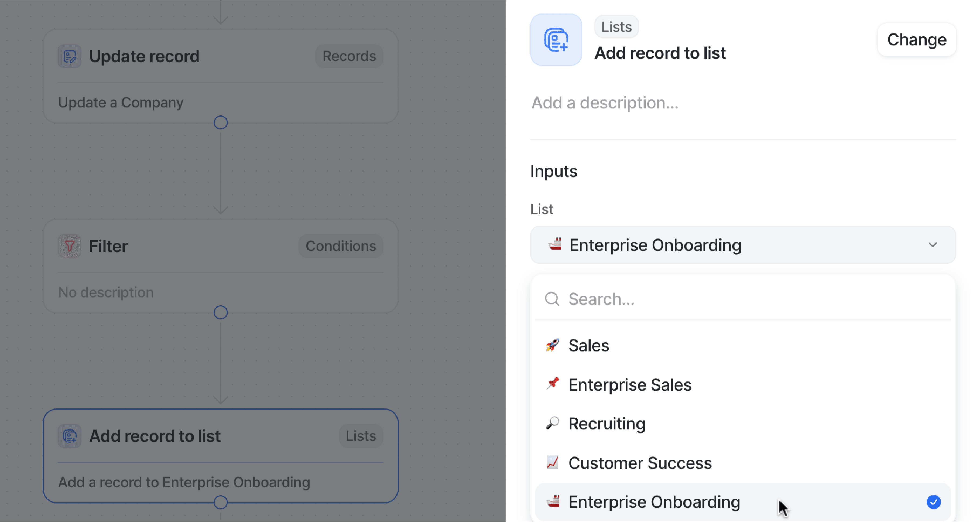Select the Sales list option
980x522 pixels.
click(743, 345)
